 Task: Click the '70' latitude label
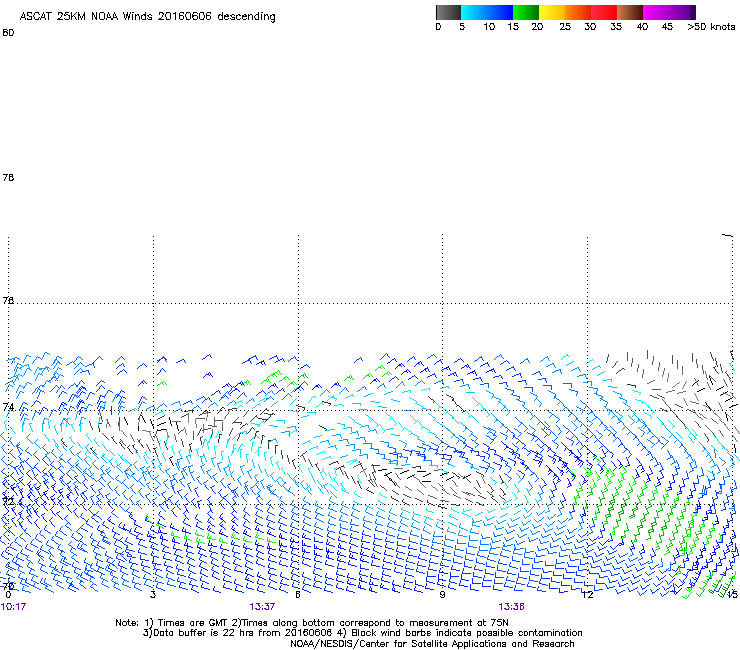pyautogui.click(x=8, y=586)
